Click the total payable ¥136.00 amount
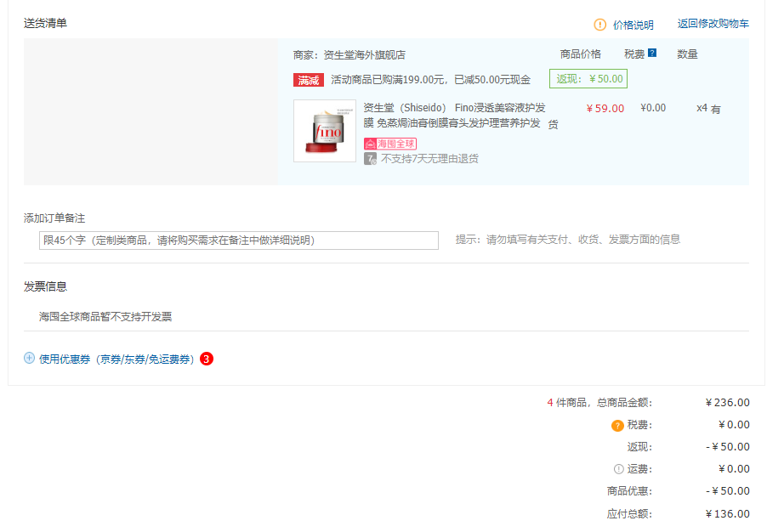 pos(727,513)
